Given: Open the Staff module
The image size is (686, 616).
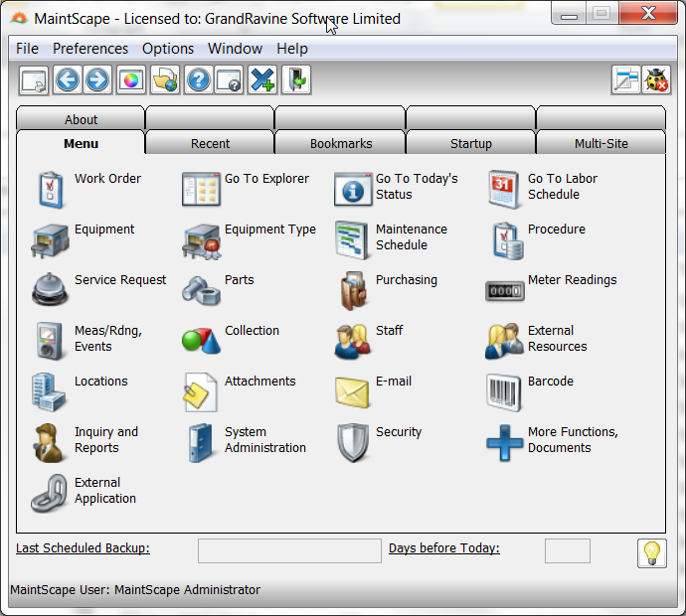Looking at the screenshot, I should (353, 342).
